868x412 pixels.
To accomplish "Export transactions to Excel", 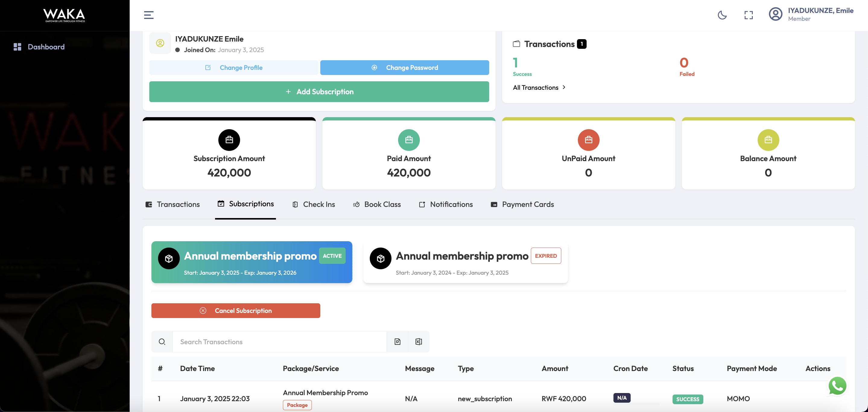I will click(x=419, y=341).
